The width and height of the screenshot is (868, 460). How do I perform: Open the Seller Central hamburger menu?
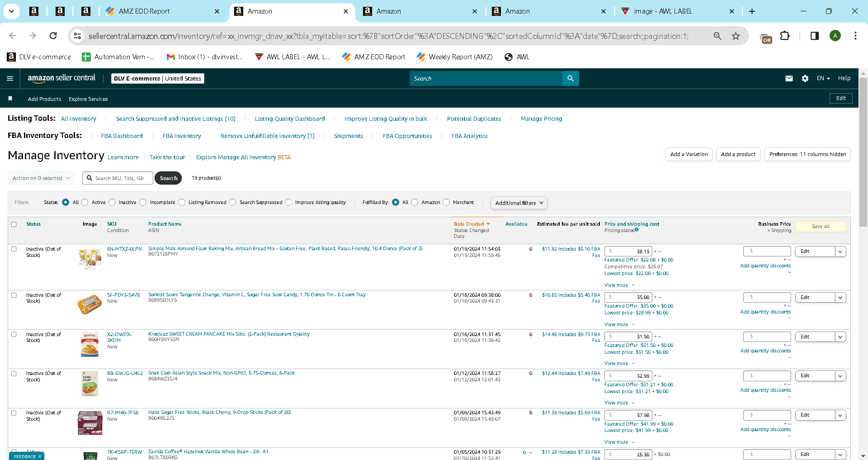[10, 78]
